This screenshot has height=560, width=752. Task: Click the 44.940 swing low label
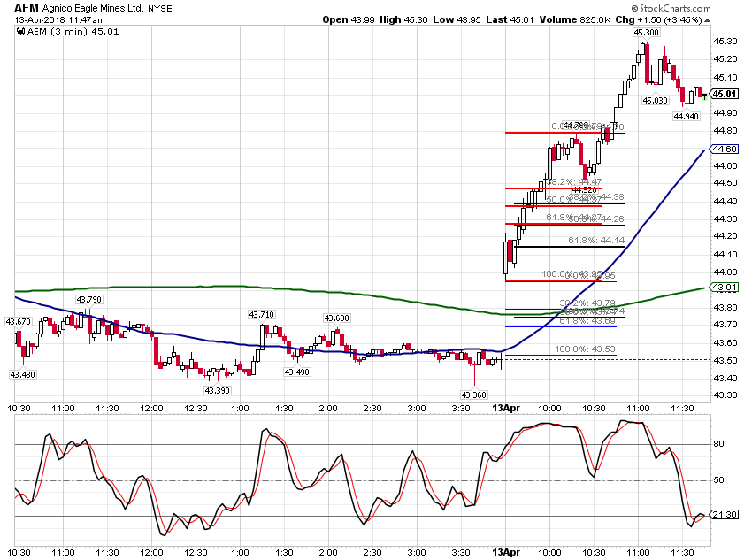point(686,116)
